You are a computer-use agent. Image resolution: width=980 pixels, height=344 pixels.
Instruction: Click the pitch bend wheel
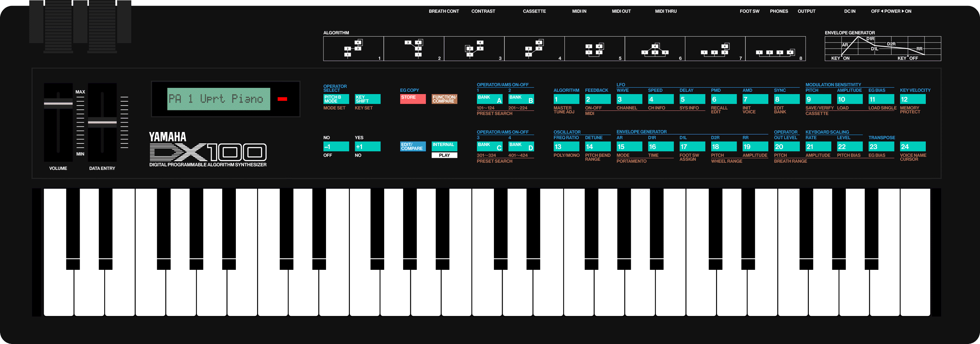pos(58,27)
